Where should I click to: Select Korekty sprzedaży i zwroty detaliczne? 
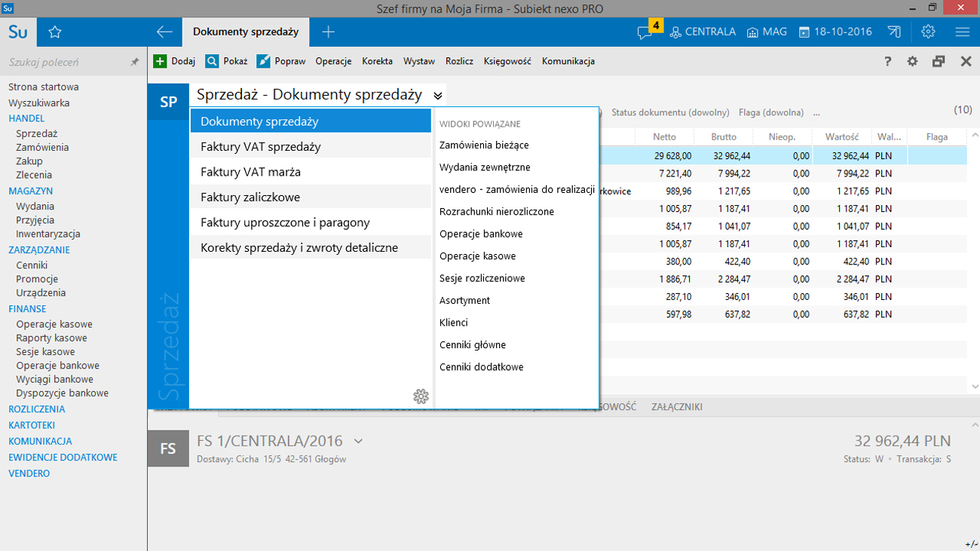coord(311,248)
